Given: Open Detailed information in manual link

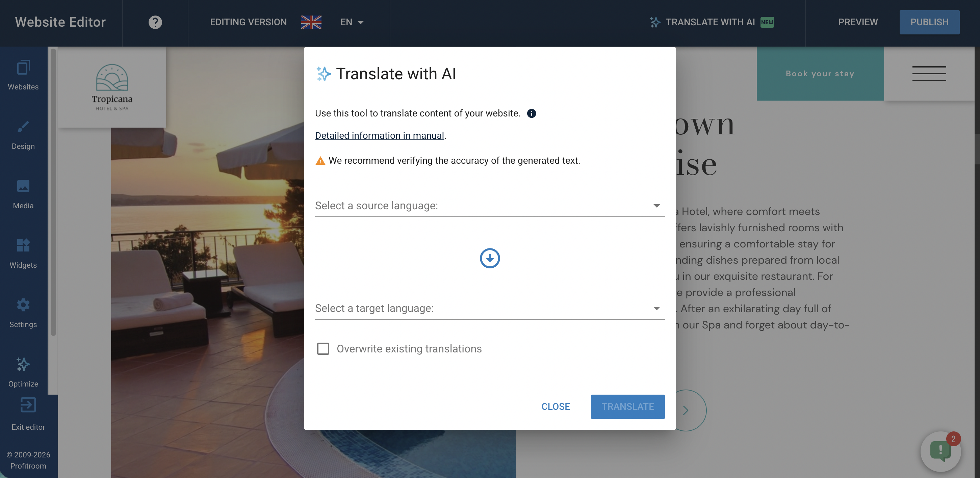Looking at the screenshot, I should (x=379, y=136).
